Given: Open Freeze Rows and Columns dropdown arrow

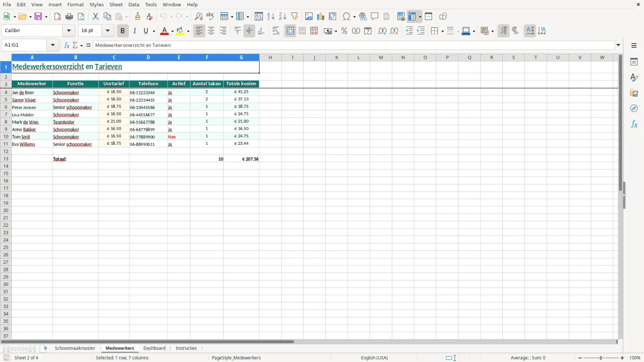Looking at the screenshot, I should (420, 17).
